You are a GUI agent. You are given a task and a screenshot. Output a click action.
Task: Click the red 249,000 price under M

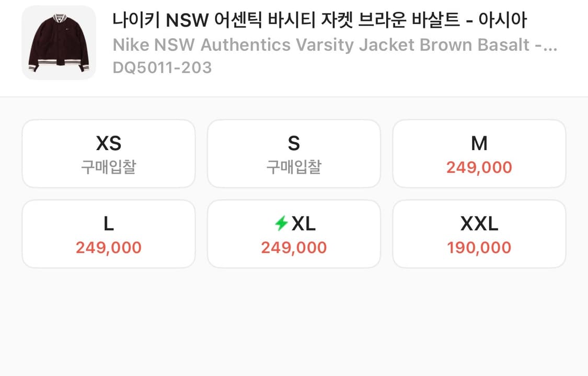click(x=479, y=167)
